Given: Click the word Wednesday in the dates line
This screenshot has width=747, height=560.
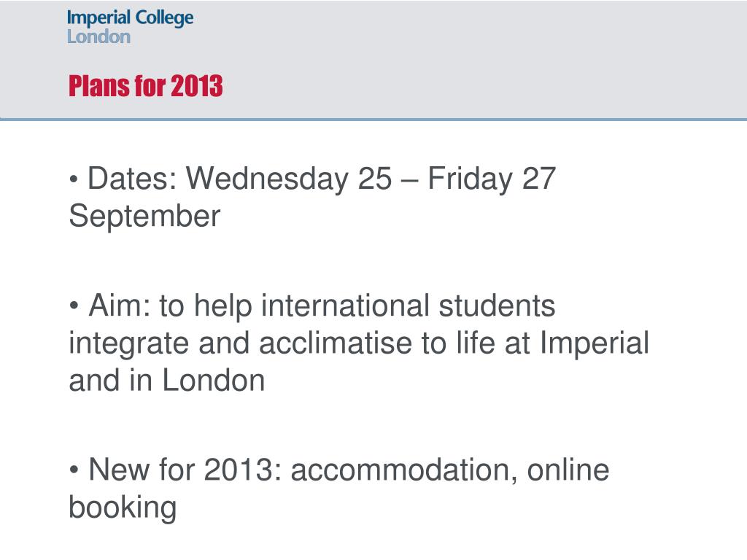Looking at the screenshot, I should click(267, 179).
